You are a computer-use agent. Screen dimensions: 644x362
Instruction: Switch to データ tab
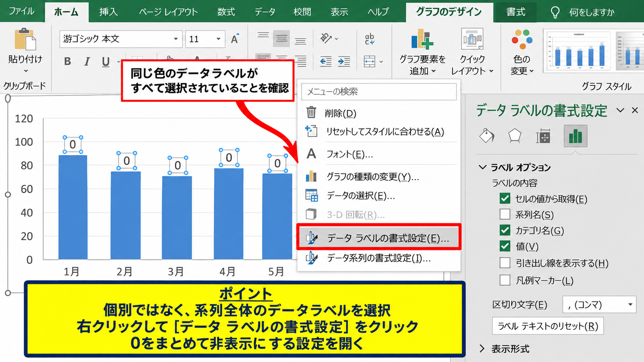click(265, 12)
